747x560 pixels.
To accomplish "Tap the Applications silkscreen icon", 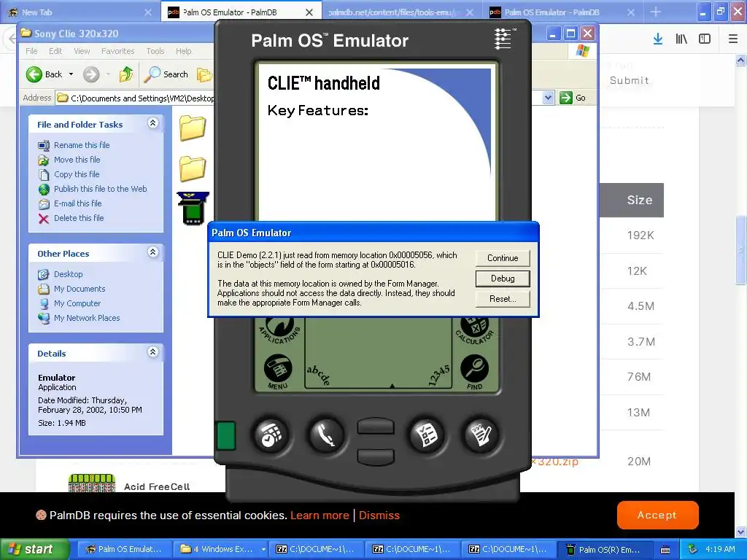I will pyautogui.click(x=279, y=329).
